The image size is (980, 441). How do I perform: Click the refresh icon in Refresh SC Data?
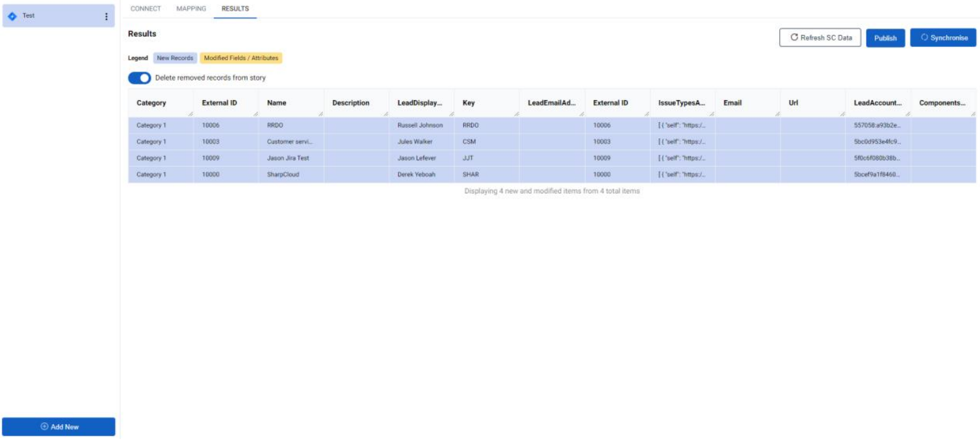click(x=794, y=38)
